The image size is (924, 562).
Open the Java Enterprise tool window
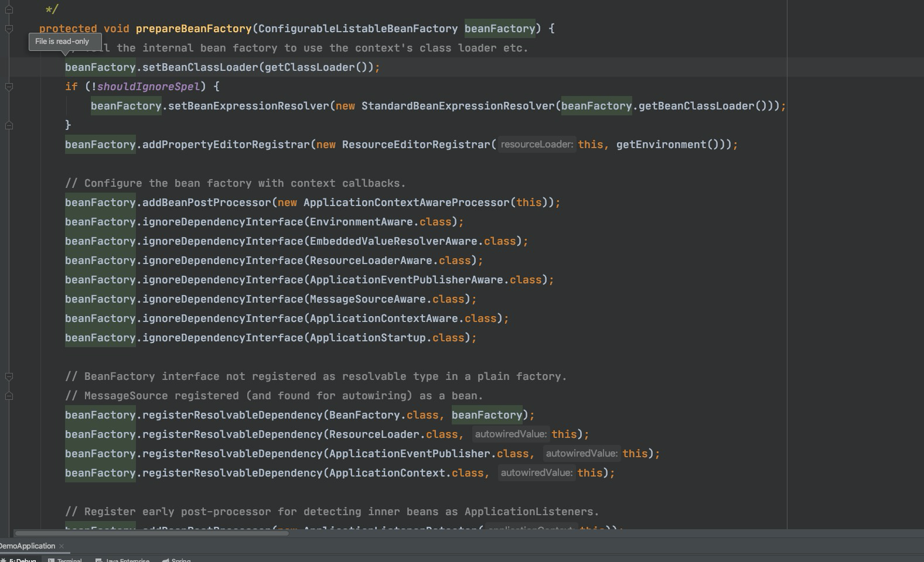122,560
